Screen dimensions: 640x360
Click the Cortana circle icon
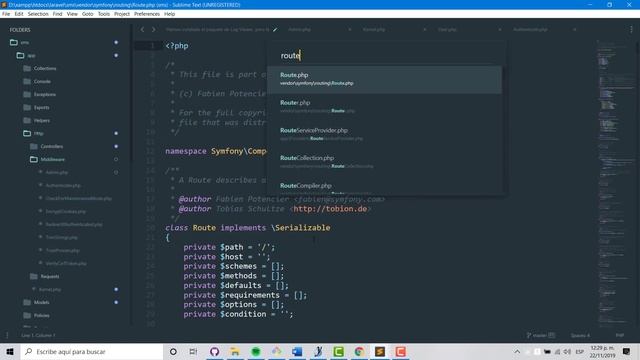(173, 351)
